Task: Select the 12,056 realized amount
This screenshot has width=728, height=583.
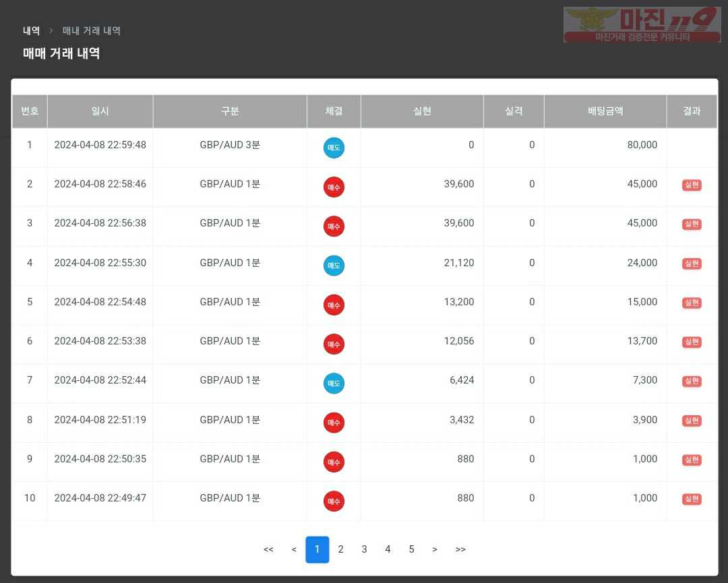Action: [x=459, y=341]
